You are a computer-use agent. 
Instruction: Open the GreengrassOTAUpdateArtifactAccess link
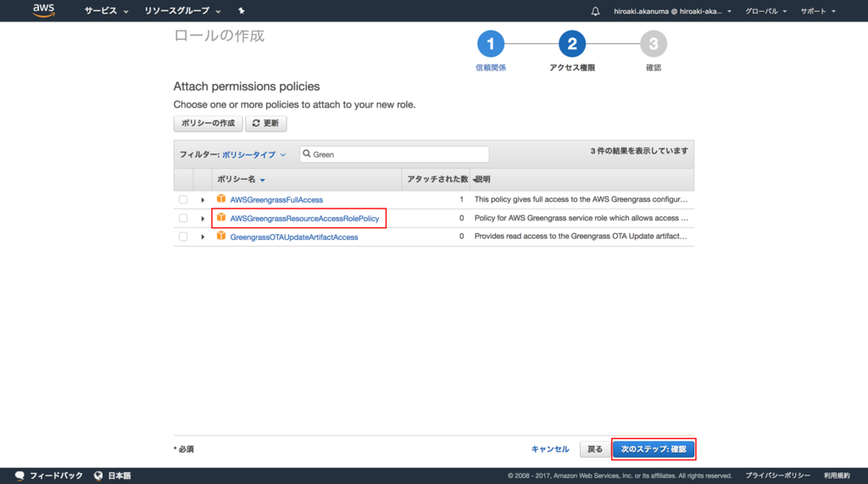tap(294, 237)
